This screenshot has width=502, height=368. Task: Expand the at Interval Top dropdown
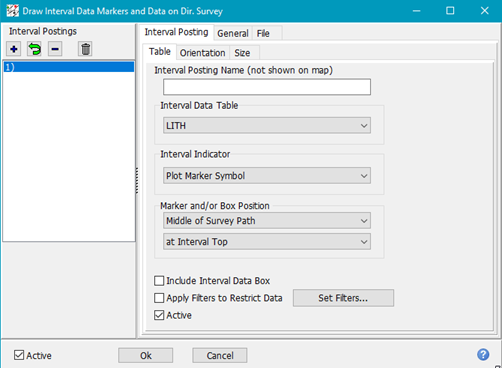(x=267, y=242)
